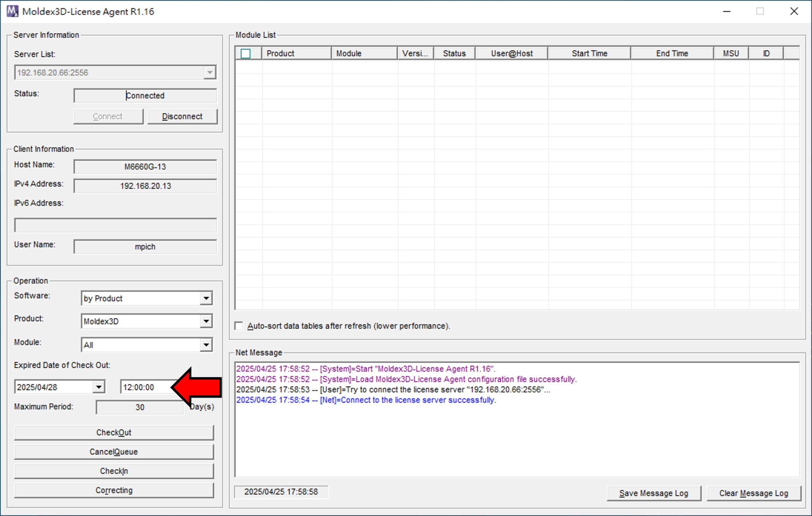Sort by the Product column header
Screen dimensions: 812x516
(x=297, y=53)
